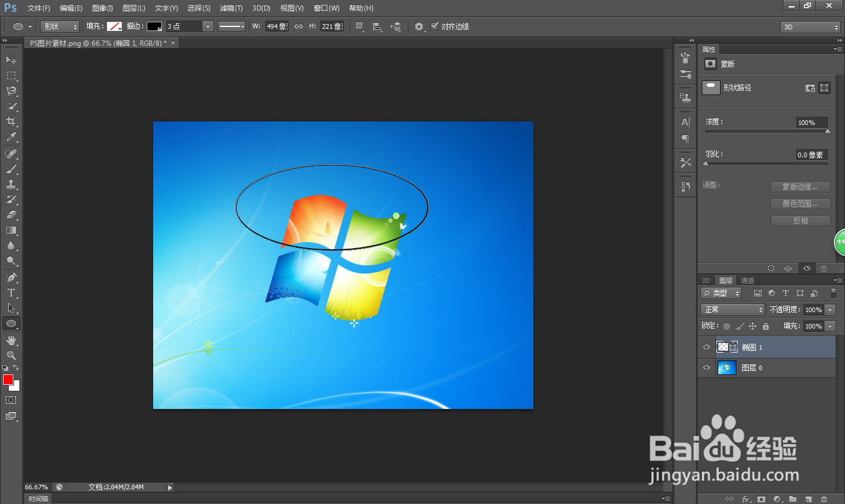845x504 pixels.
Task: Select the Lasso tool
Action: pos(11,90)
